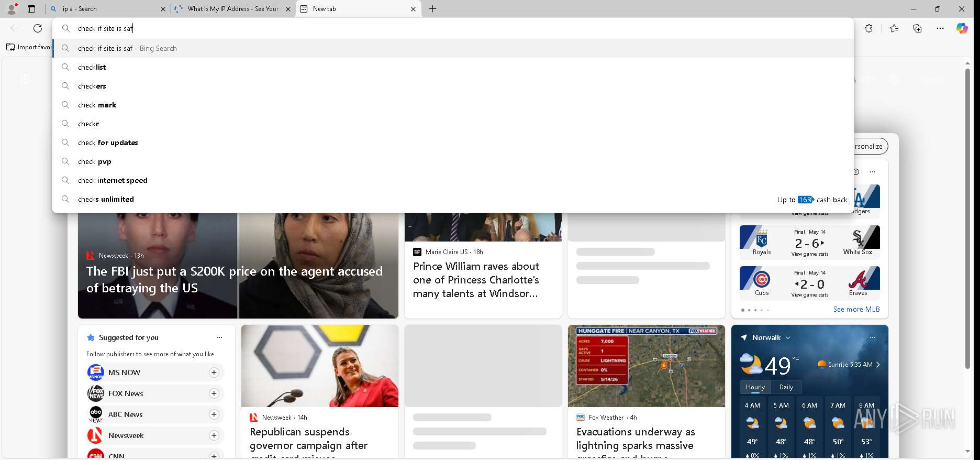
Task: Open Prince William raves article
Action: coord(476,280)
